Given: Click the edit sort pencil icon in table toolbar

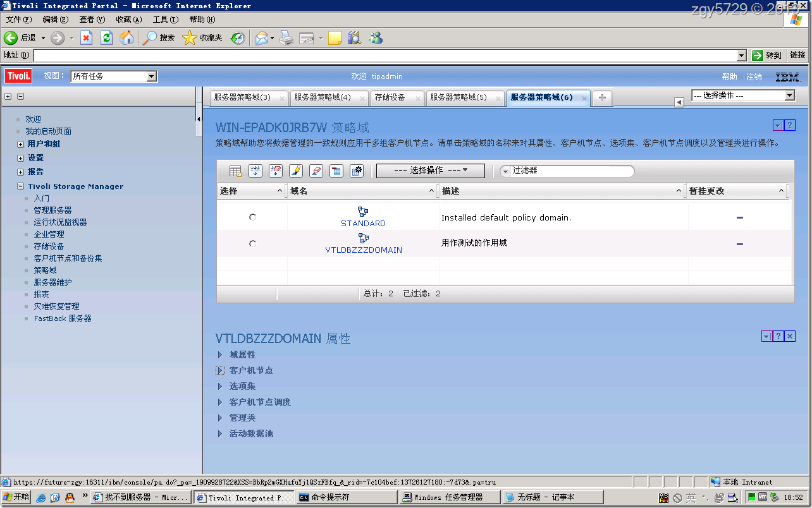Looking at the screenshot, I should [x=296, y=171].
